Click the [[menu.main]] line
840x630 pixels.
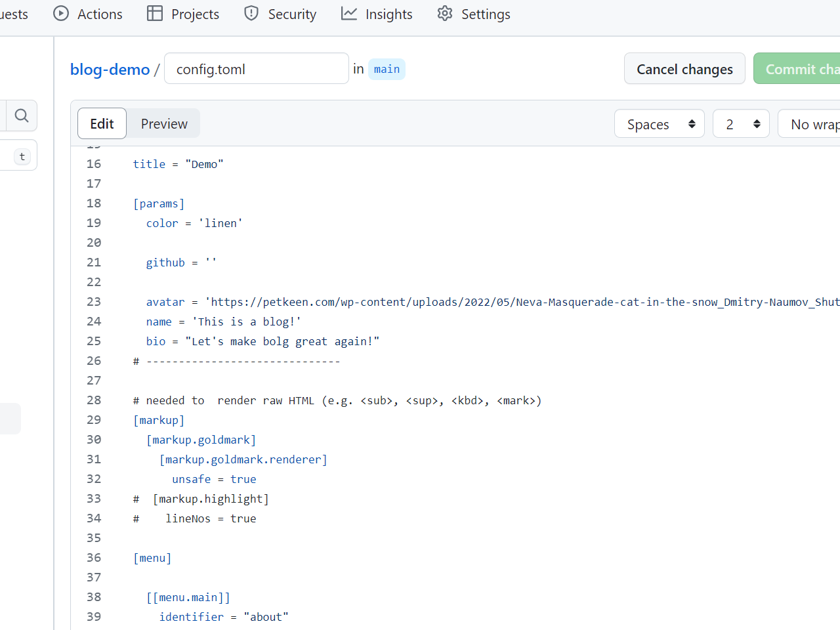click(x=188, y=597)
